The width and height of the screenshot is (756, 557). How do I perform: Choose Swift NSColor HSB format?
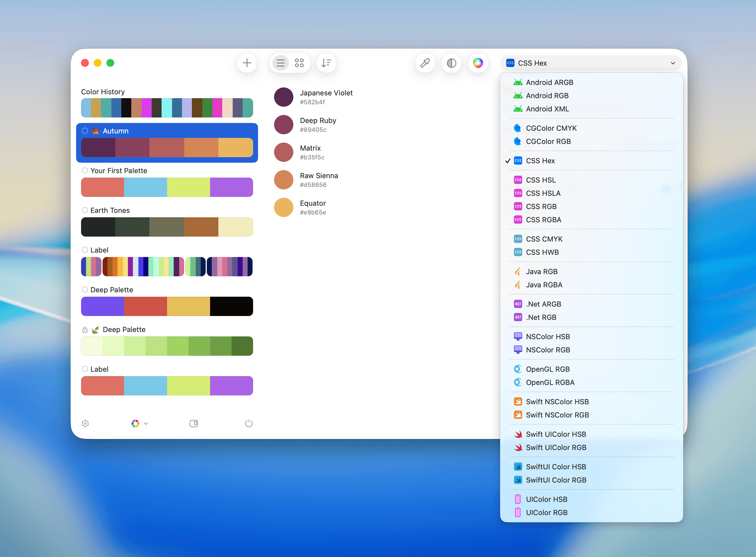(x=591, y=401)
